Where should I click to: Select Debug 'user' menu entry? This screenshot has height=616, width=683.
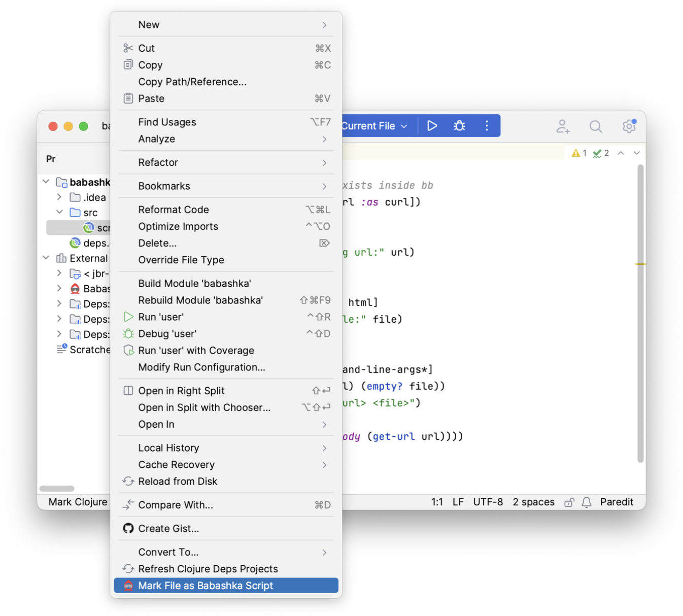point(226,333)
